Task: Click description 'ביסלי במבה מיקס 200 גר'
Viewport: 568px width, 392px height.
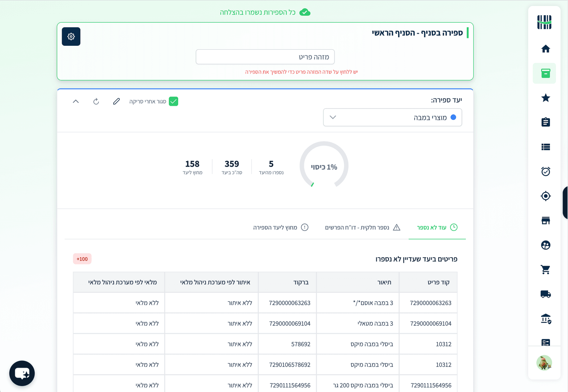Action: click(363, 385)
